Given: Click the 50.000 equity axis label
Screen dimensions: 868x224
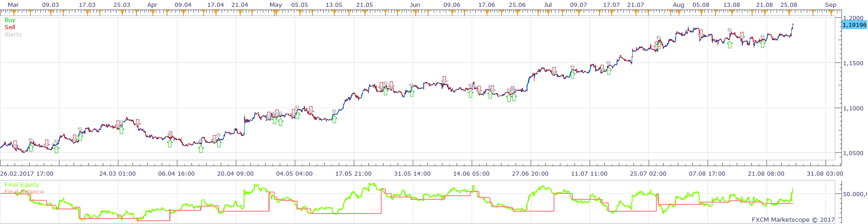Looking at the screenshot, I should coord(855,194).
